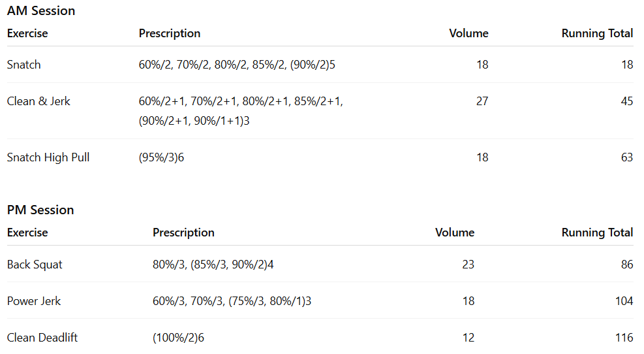Select the (100%/2)6 prescription cell
The image size is (644, 354).
(179, 338)
